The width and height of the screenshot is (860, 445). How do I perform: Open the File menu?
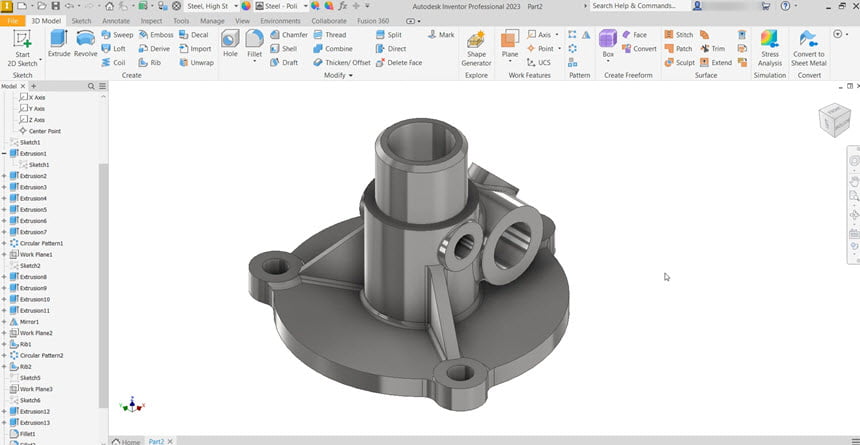point(13,21)
